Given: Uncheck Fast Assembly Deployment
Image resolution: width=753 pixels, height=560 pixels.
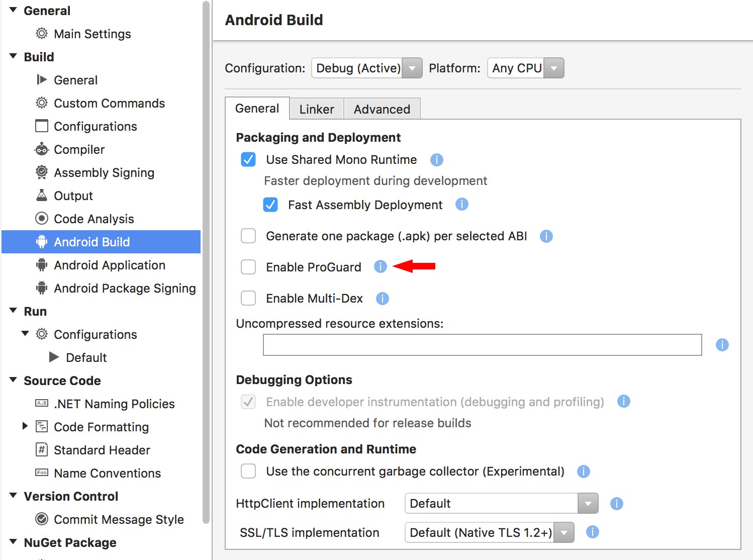Looking at the screenshot, I should pyautogui.click(x=270, y=205).
